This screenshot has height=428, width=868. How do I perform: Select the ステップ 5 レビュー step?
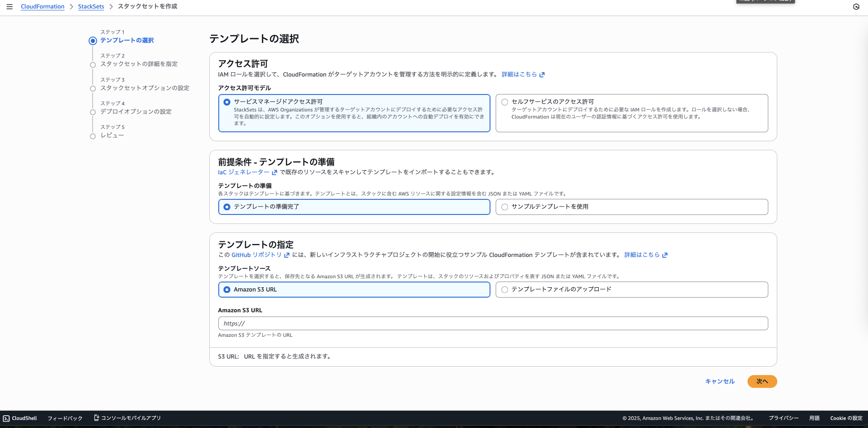pos(112,135)
